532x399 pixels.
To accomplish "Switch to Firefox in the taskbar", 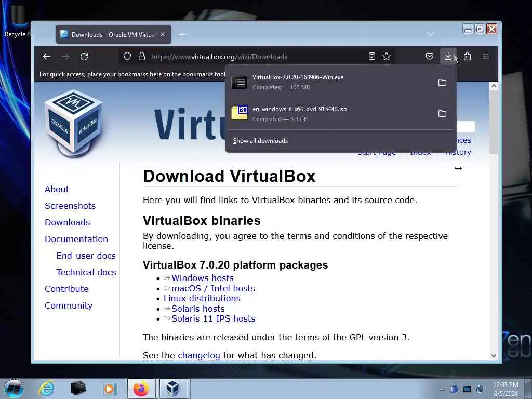I will (141, 389).
